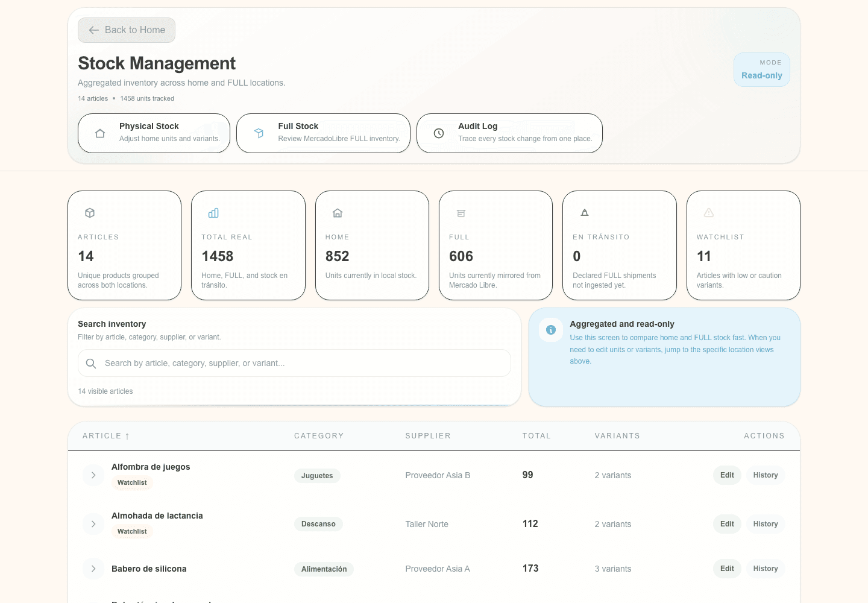Click the house icon in Physical Stock card

pyautogui.click(x=100, y=133)
